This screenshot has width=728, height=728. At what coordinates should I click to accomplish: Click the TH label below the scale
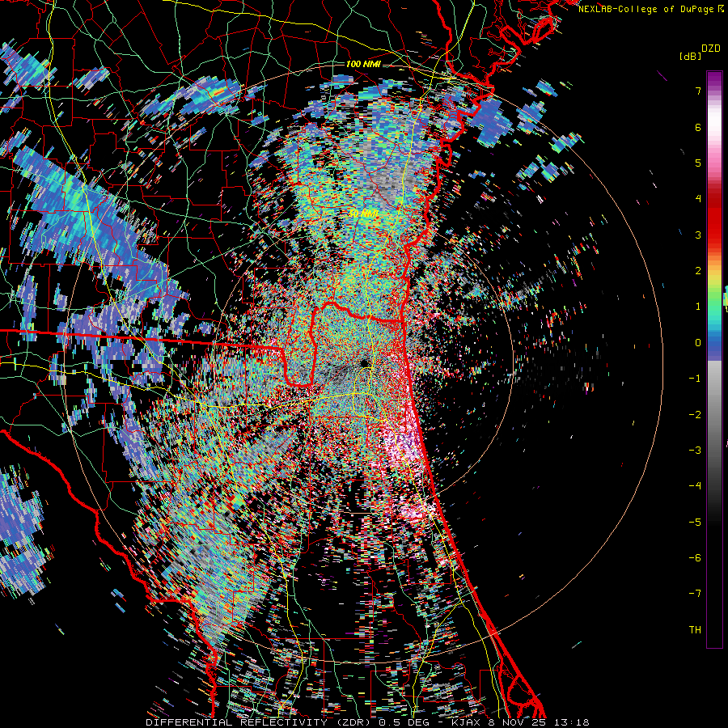coord(695,629)
